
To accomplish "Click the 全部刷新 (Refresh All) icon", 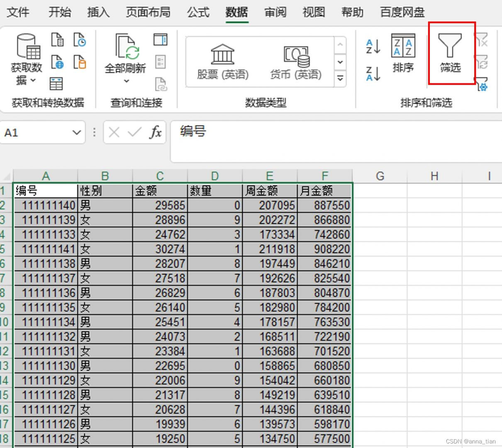I will pyautogui.click(x=126, y=47).
